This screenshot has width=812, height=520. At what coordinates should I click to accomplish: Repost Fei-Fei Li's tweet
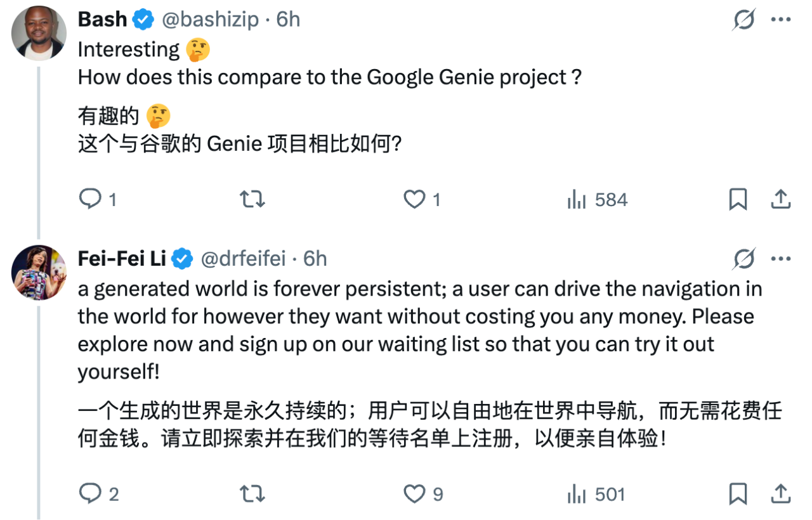click(252, 493)
